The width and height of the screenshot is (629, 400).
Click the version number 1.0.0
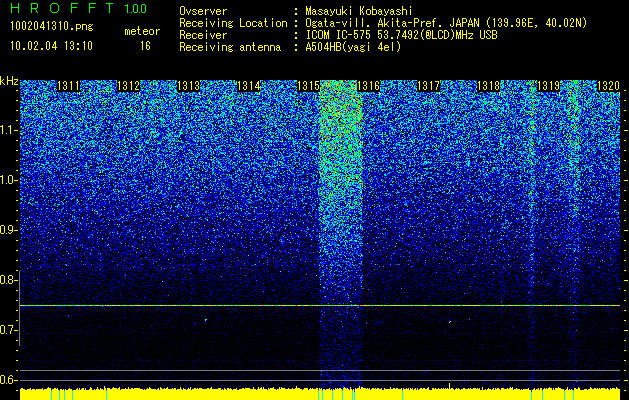click(136, 9)
